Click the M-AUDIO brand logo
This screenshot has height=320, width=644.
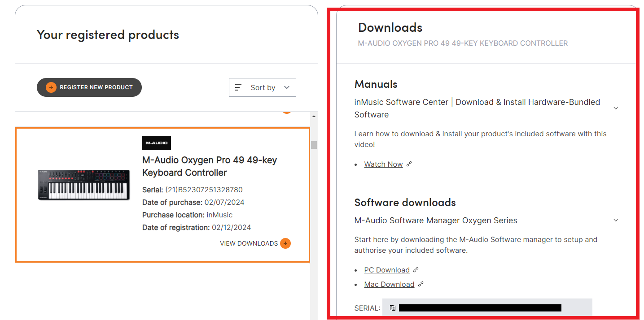click(157, 143)
